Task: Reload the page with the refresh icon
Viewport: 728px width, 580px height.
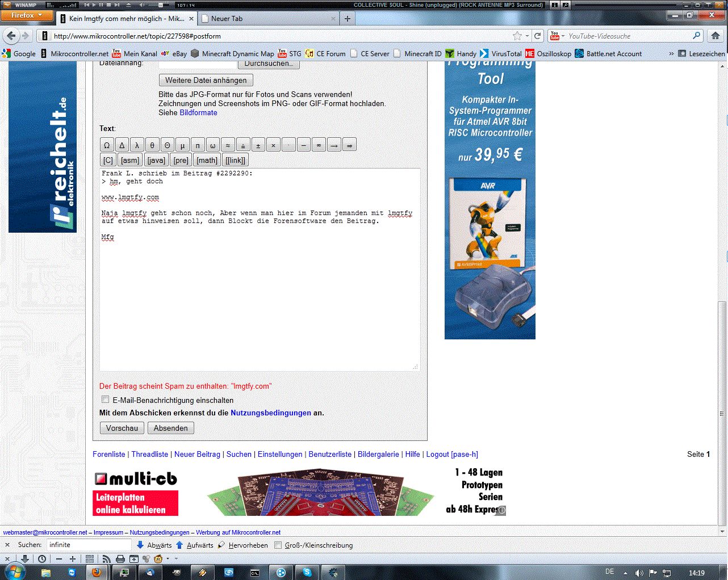Action: 537,36
